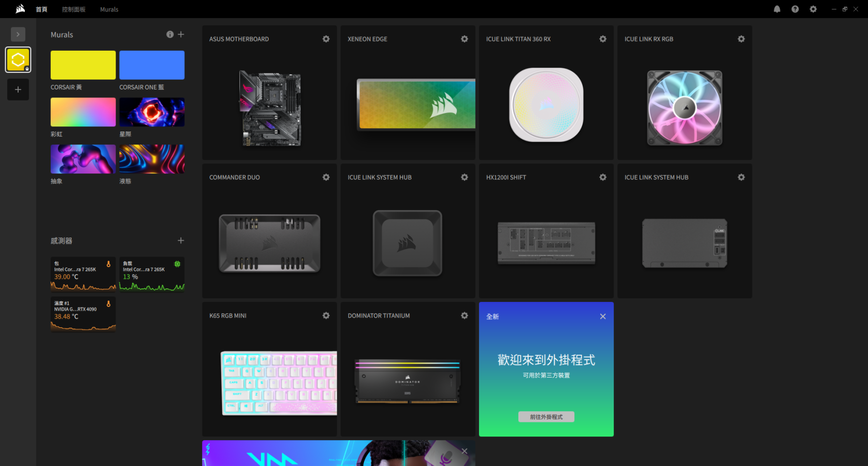Click the Murals info icon
This screenshot has height=466, width=868.
point(170,34)
